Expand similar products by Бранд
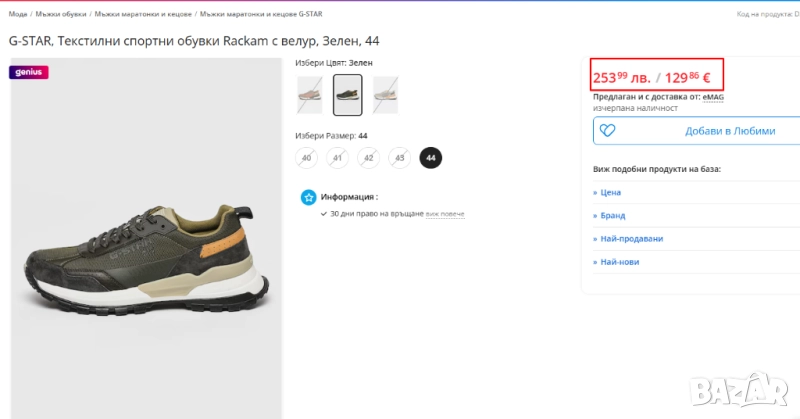The width and height of the screenshot is (800, 419). pyautogui.click(x=611, y=215)
